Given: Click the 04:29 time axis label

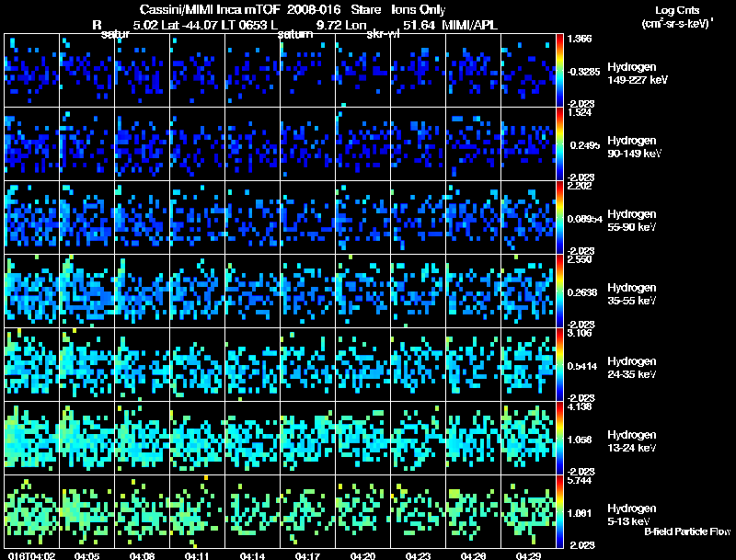Looking at the screenshot, I should click(x=528, y=555).
